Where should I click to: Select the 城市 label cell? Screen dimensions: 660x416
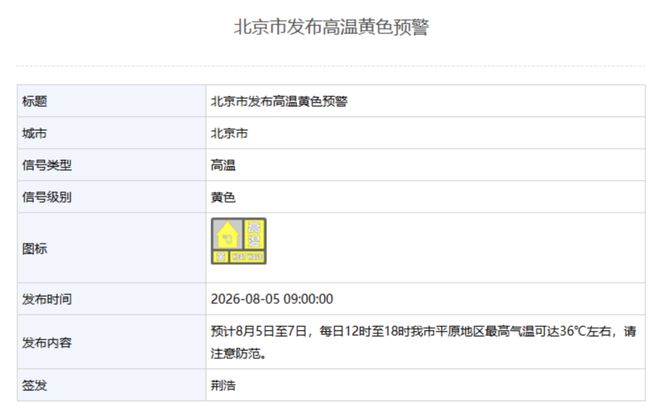point(112,133)
